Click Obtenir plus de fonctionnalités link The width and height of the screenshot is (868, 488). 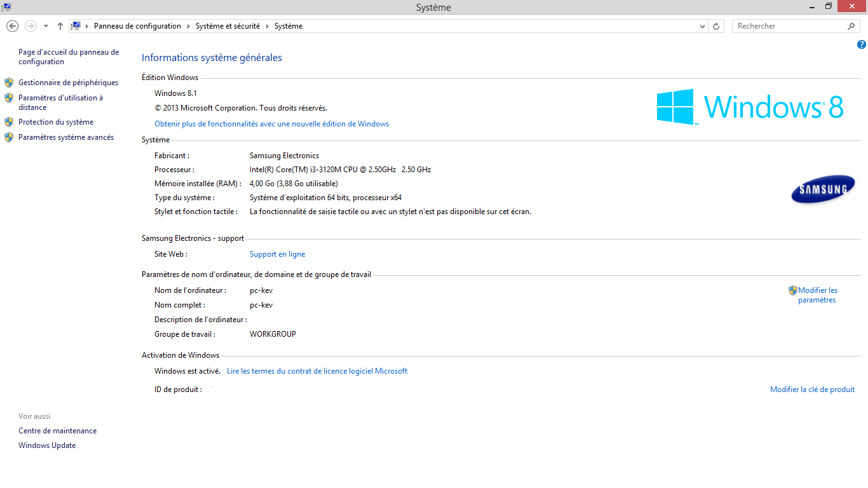click(x=272, y=124)
